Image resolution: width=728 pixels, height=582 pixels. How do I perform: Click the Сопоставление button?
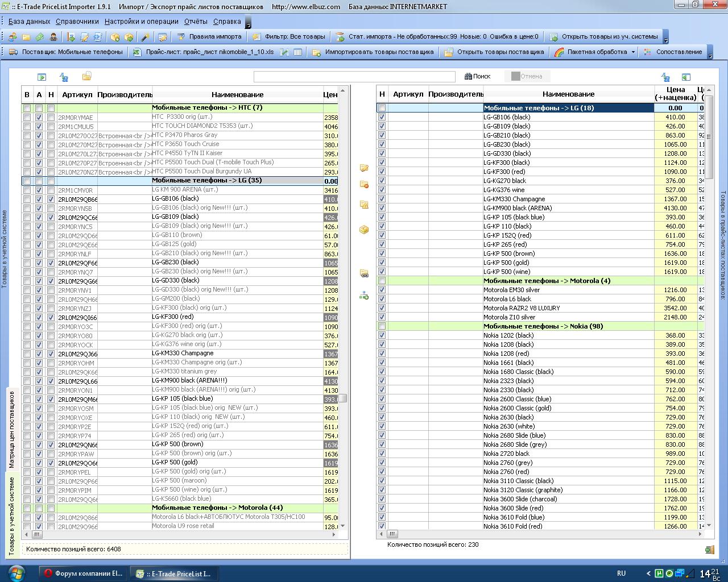point(673,52)
